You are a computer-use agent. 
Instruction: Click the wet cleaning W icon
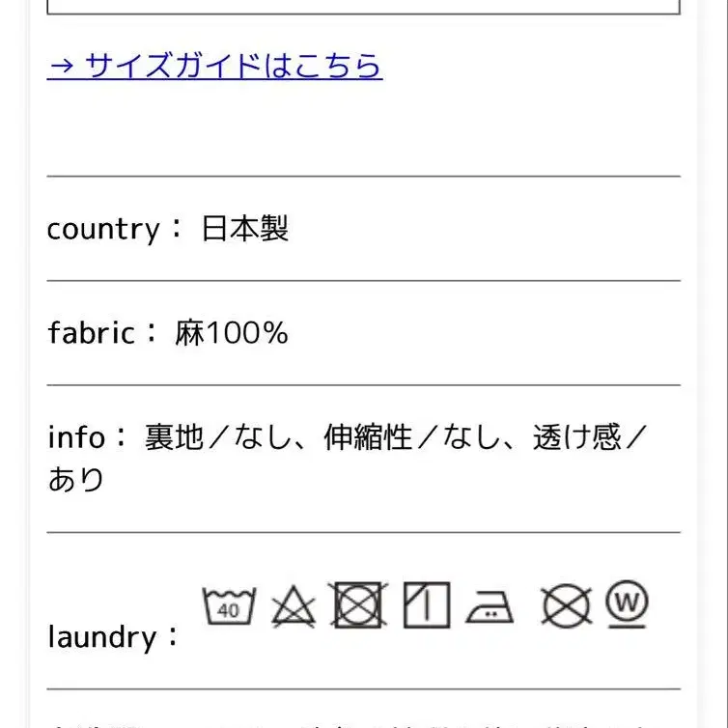tap(627, 603)
